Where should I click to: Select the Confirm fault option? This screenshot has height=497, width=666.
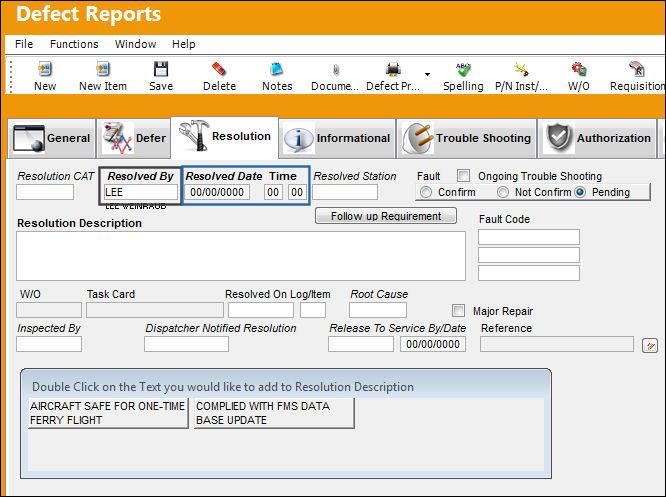coord(426,192)
